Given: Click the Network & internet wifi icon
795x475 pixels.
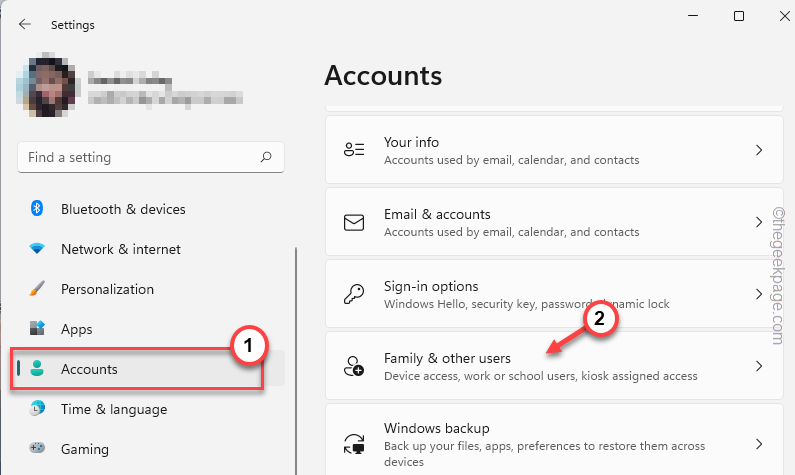Looking at the screenshot, I should click(x=37, y=249).
